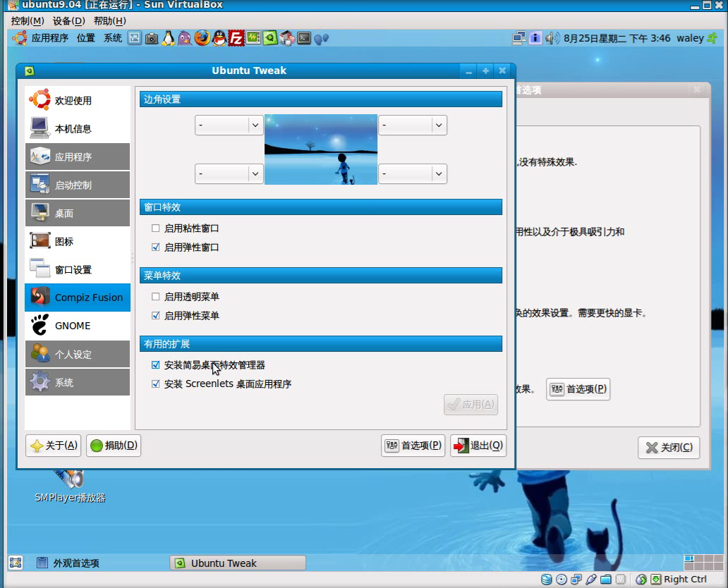Open the 应用程序 menu in the top panel
This screenshot has width=728, height=588.
(x=49, y=38)
